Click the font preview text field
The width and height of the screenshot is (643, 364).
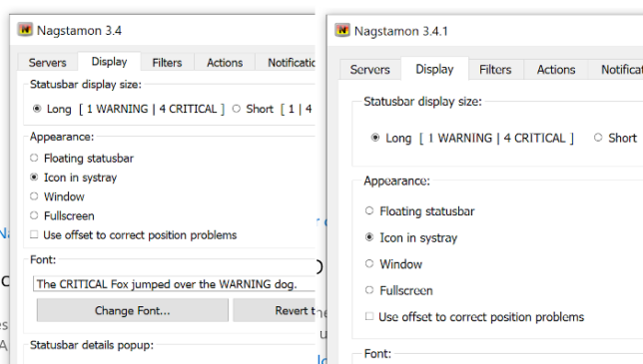(x=174, y=284)
